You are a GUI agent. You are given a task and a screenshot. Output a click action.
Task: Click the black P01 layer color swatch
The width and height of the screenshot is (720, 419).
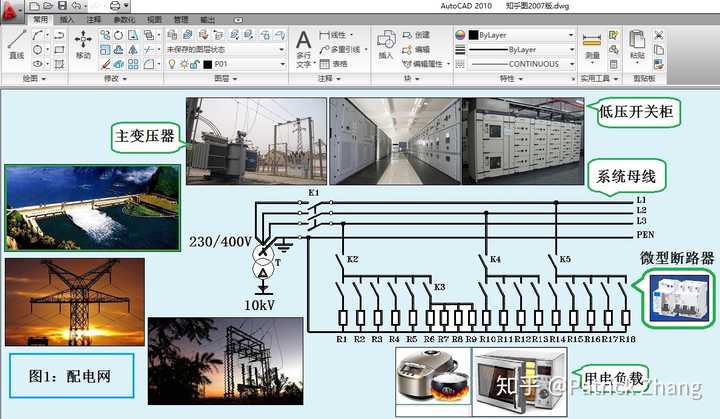click(208, 64)
